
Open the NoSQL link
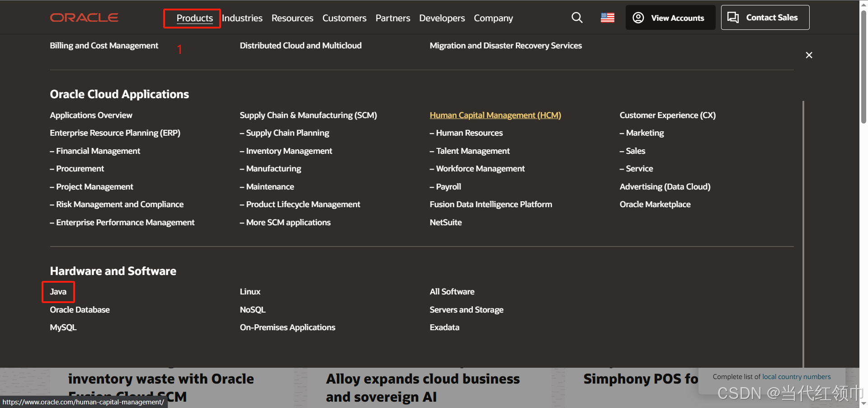click(252, 310)
